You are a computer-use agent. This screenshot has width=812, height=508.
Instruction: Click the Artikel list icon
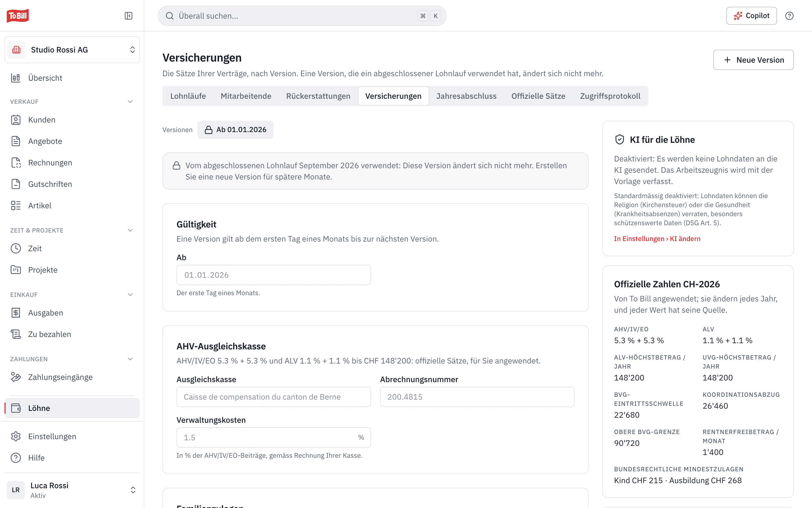16,206
